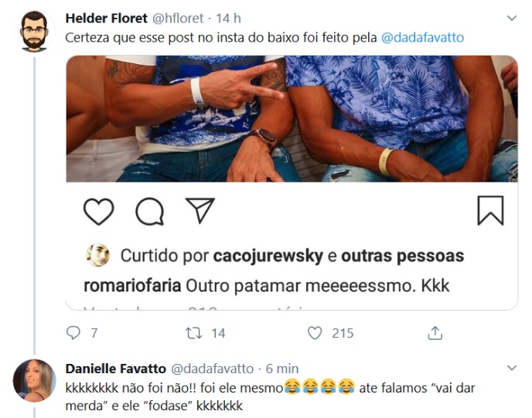Open Helder Floret's avatar picture
This screenshot has height=418, width=532.
[x=34, y=31]
